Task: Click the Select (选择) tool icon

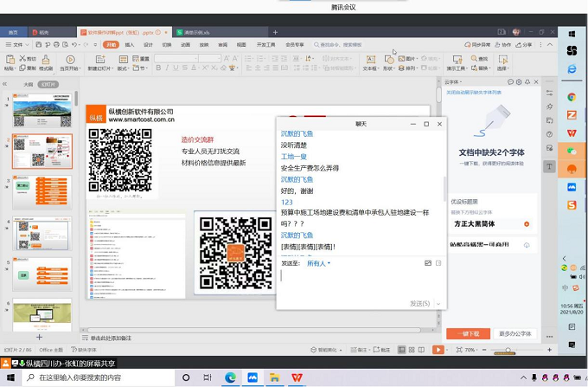Action: point(502,60)
